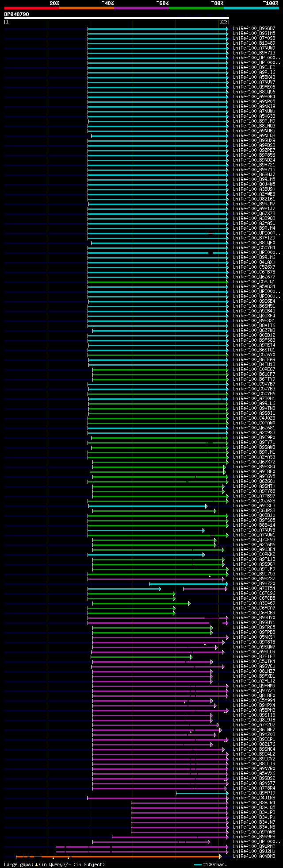Image resolution: width=283 pixels, height=868 pixels.
Task: Click the cyan alignment bar for UniRef100_Q9FPI9
Action: pos(202,793)
